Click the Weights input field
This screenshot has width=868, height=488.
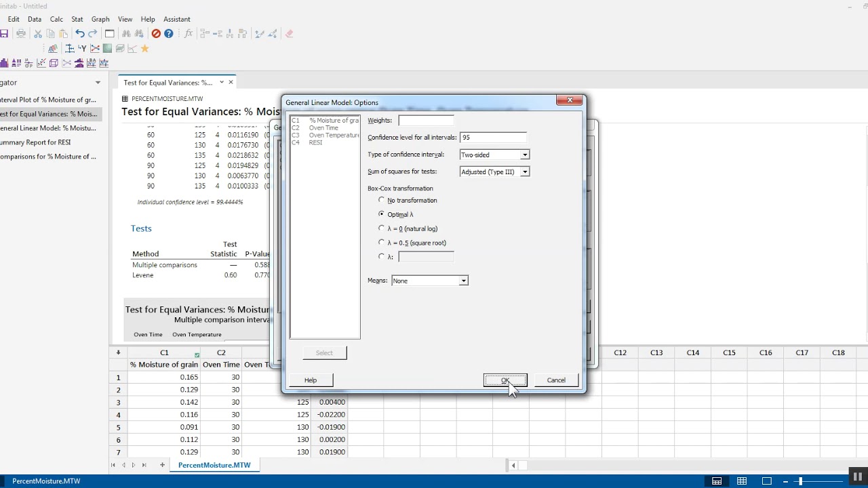click(426, 120)
